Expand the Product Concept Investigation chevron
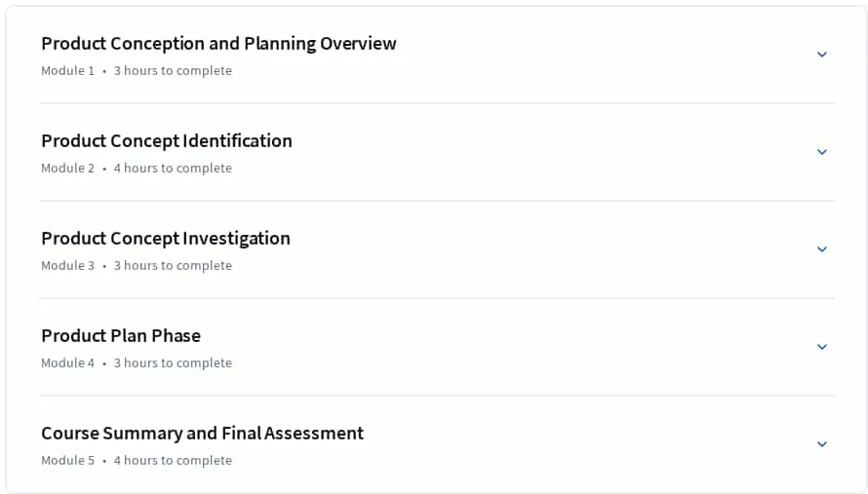The image size is (868, 494). pyautogui.click(x=821, y=248)
